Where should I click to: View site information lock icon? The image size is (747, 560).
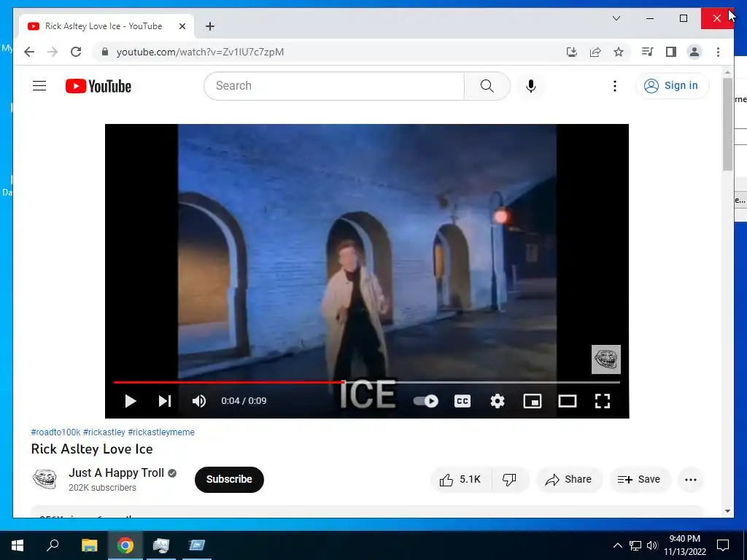tap(105, 52)
